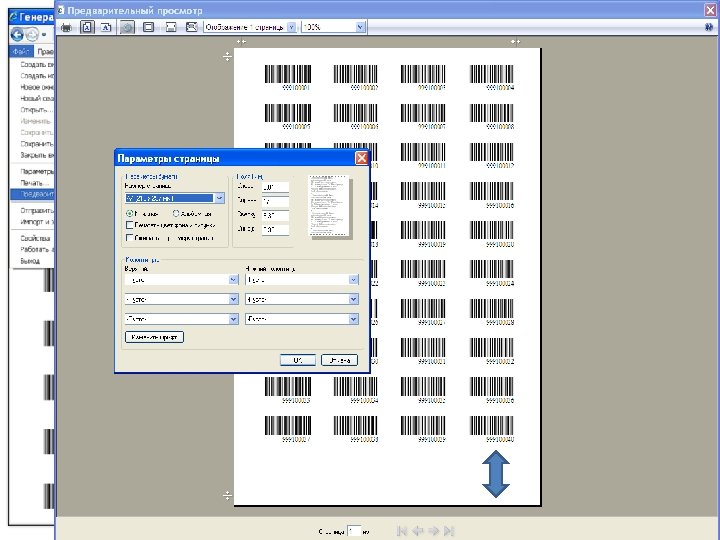
Task: Open the Файл menu in browser
Action: click(x=21, y=51)
